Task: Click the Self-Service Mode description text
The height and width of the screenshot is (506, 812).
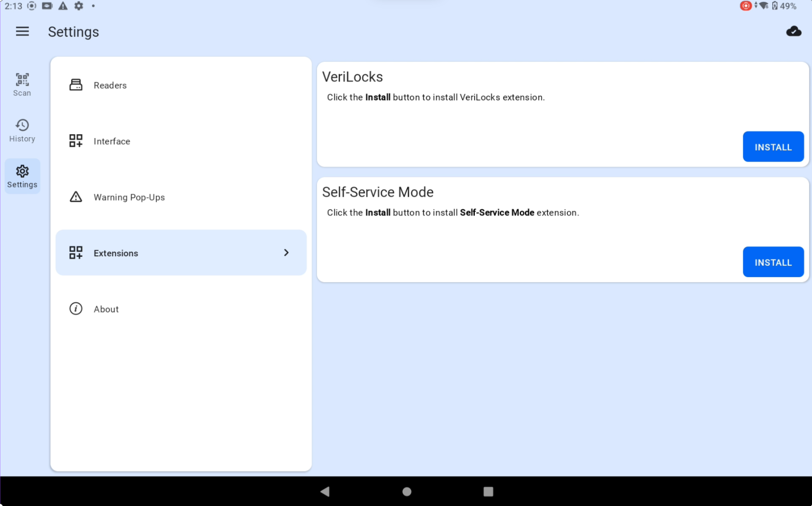Action: 453,213
